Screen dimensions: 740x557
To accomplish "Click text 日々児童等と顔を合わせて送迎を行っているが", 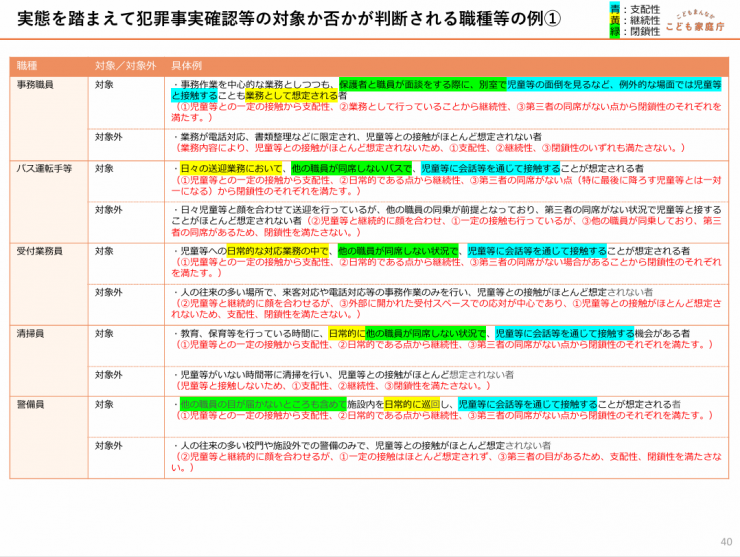I will point(278,210).
